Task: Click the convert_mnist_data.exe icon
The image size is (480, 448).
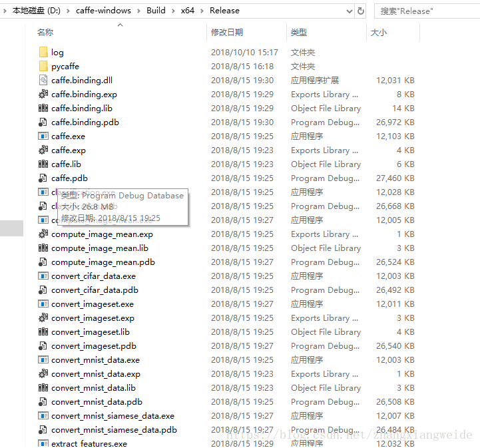Action: pyautogui.click(x=43, y=360)
